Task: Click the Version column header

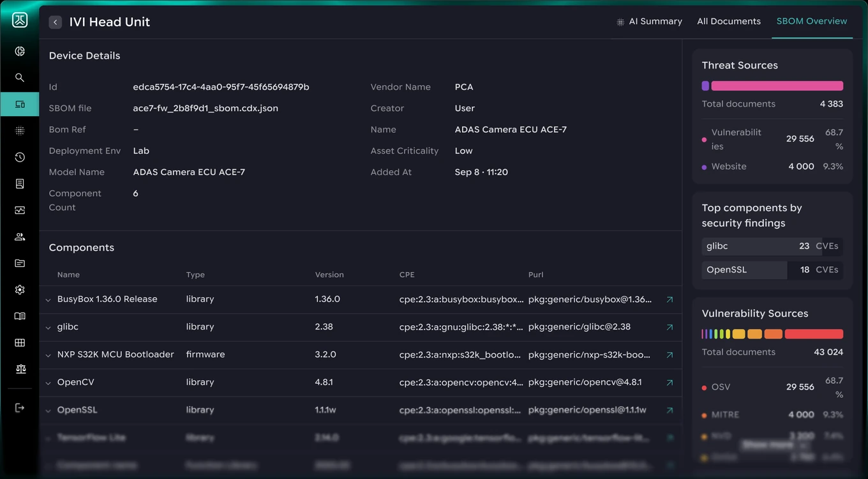Action: [x=329, y=275]
